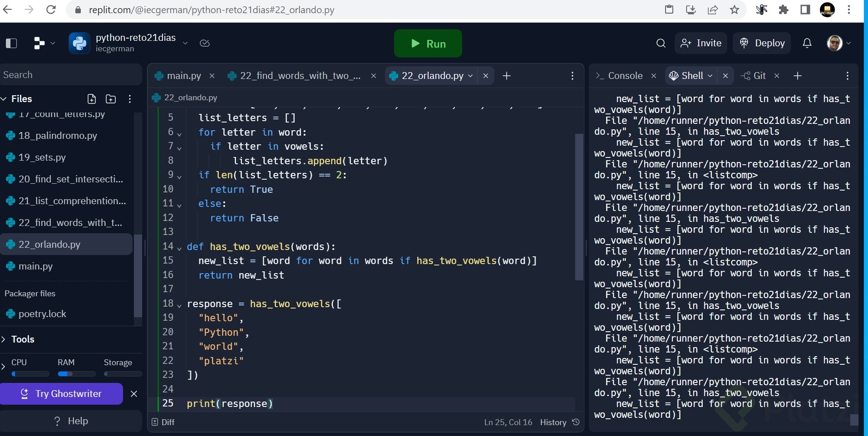Click the browser address bar URL

212,10
